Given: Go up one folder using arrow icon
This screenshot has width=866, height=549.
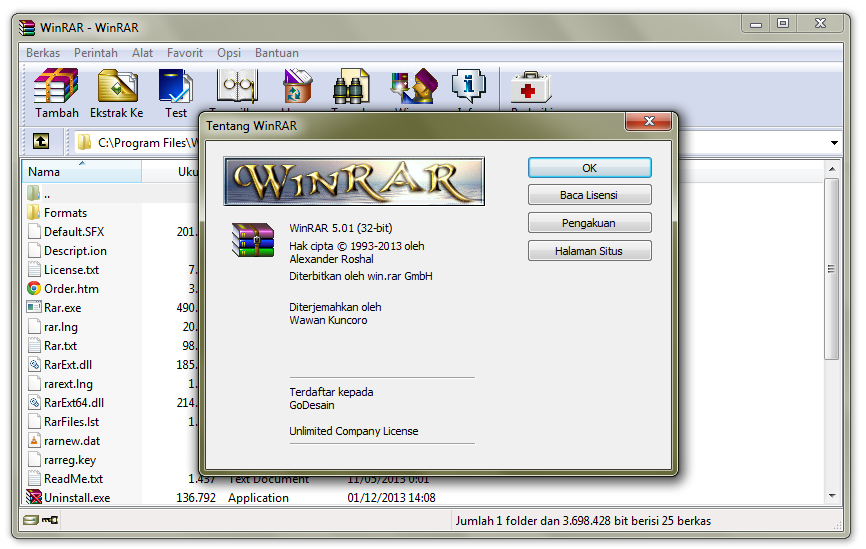Looking at the screenshot, I should (x=41, y=141).
